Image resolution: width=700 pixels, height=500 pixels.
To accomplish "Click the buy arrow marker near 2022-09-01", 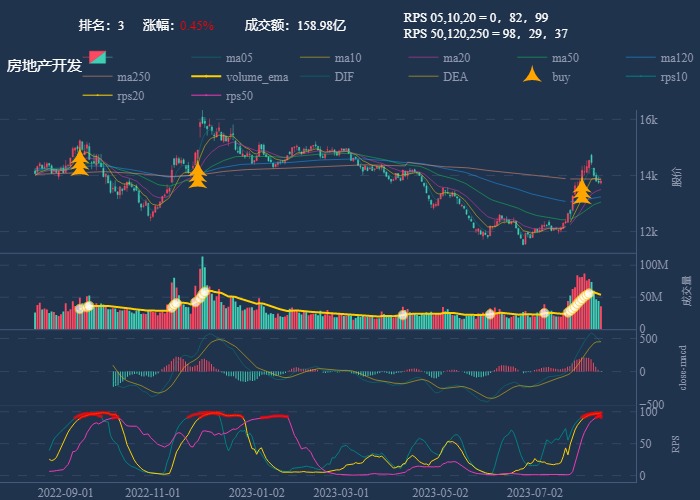I will point(79,163).
